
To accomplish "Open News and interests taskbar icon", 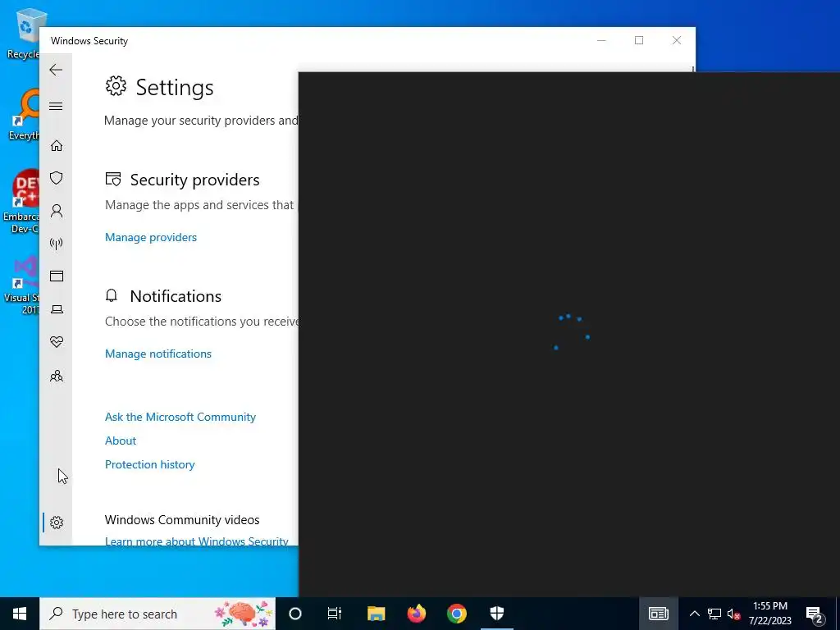I will [x=659, y=614].
